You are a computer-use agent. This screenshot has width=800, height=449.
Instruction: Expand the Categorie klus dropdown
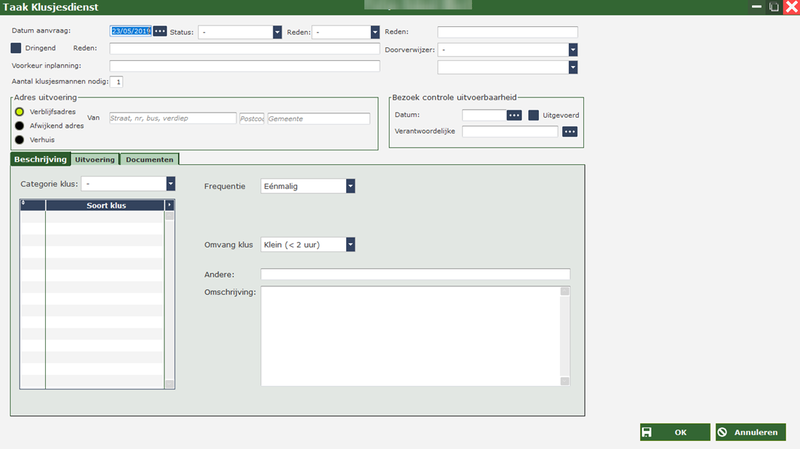(x=170, y=183)
